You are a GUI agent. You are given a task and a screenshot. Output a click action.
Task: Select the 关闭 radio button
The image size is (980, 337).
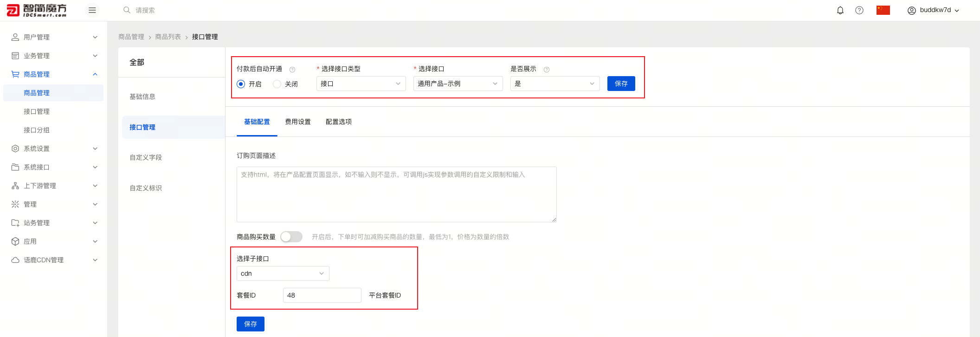click(277, 84)
